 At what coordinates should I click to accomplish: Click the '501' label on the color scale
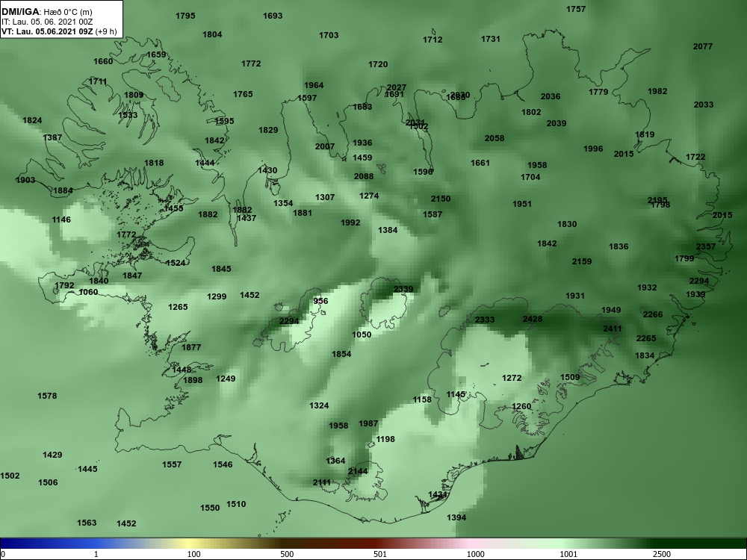pyautogui.click(x=380, y=554)
